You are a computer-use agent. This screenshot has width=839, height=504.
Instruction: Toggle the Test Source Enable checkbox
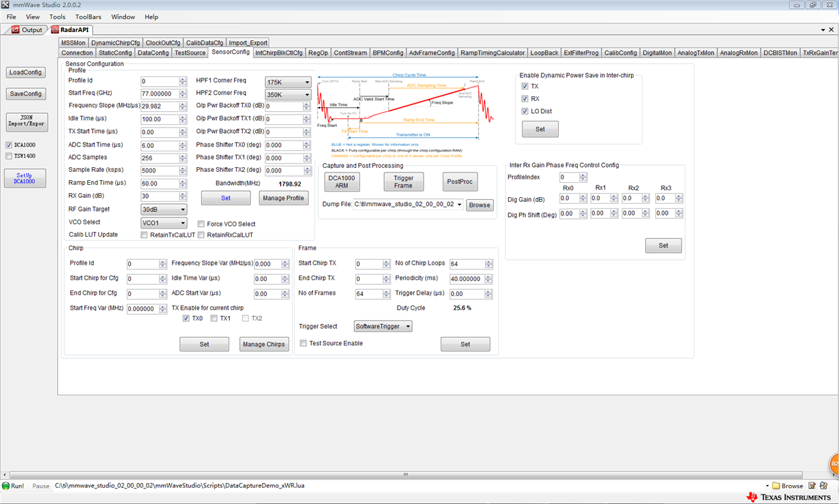(x=304, y=343)
